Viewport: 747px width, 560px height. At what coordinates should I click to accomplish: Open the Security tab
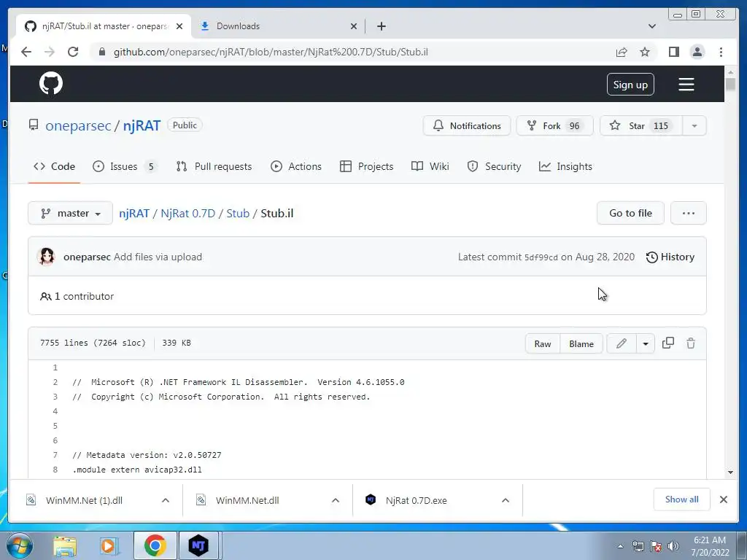494,166
